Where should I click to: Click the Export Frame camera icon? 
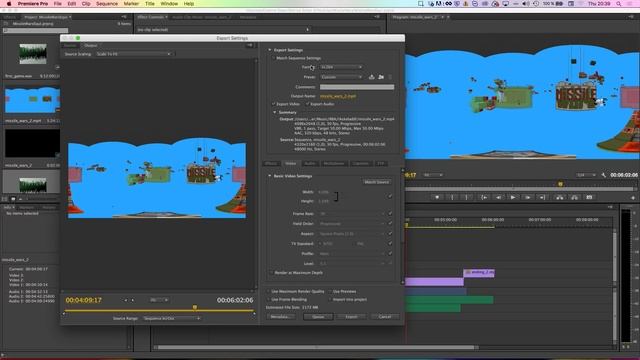point(589,198)
